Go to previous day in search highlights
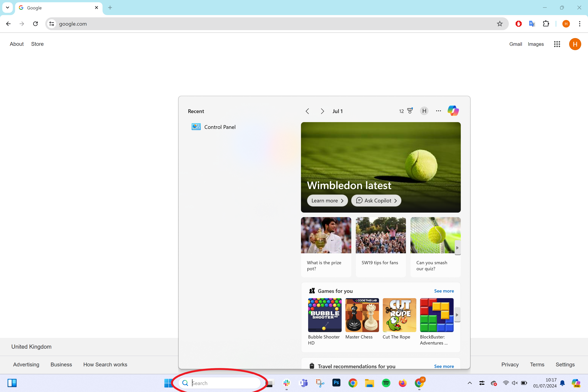This screenshot has width=588, height=392. (308, 111)
